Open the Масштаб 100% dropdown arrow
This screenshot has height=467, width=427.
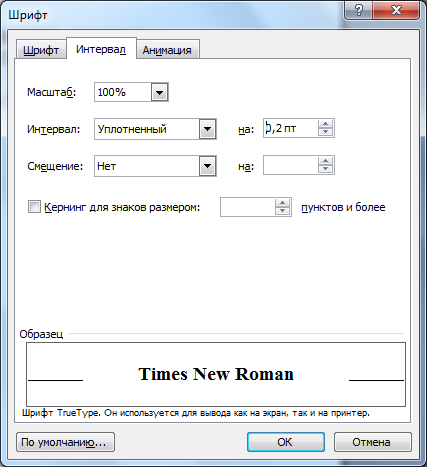(160, 92)
